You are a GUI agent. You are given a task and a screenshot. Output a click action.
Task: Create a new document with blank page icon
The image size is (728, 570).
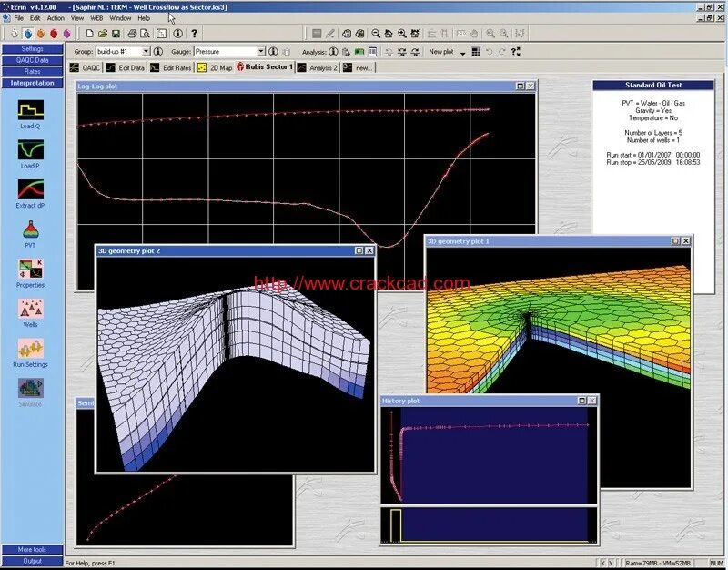click(89, 34)
